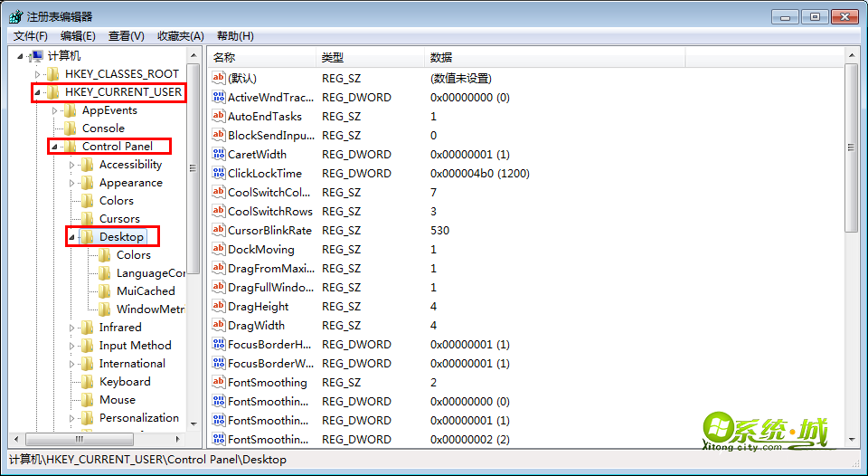
Task: Open the 查看(V) menu
Action: (126, 36)
